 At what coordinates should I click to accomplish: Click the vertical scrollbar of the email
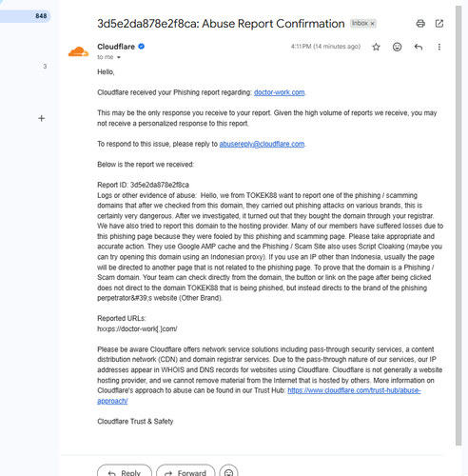(x=458, y=226)
